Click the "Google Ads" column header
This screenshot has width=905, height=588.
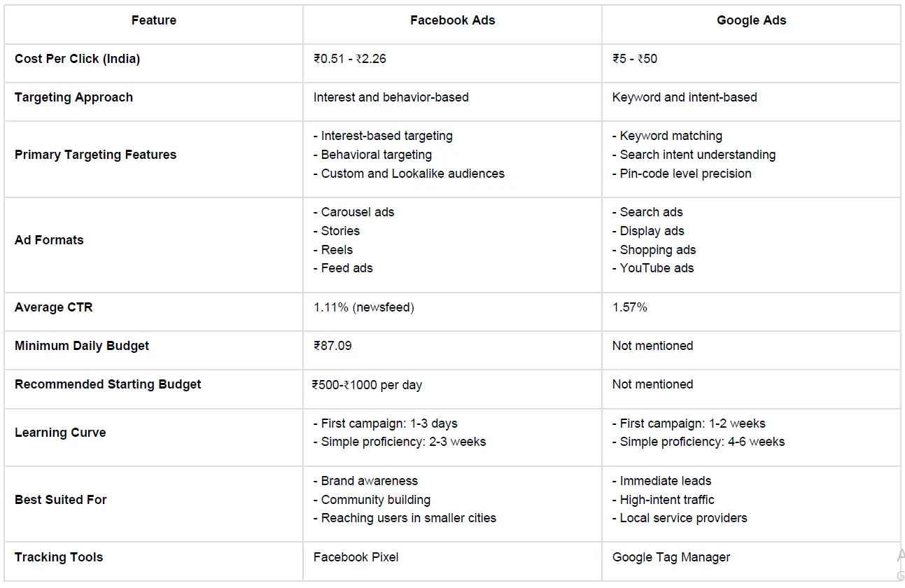pyautogui.click(x=751, y=21)
